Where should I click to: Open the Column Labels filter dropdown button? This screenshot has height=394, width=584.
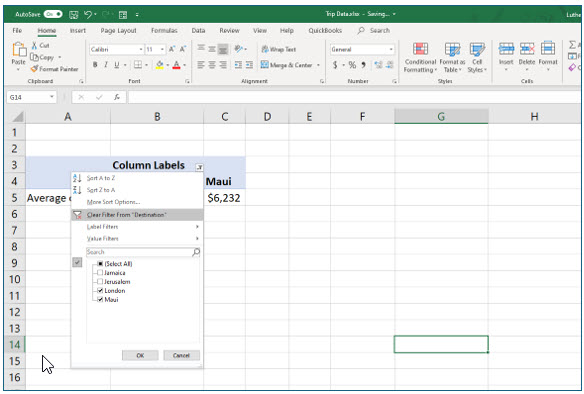(199, 167)
